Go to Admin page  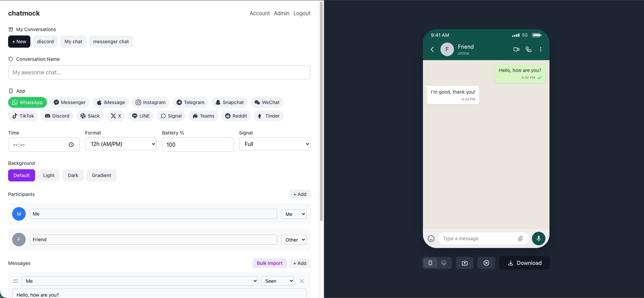281,13
